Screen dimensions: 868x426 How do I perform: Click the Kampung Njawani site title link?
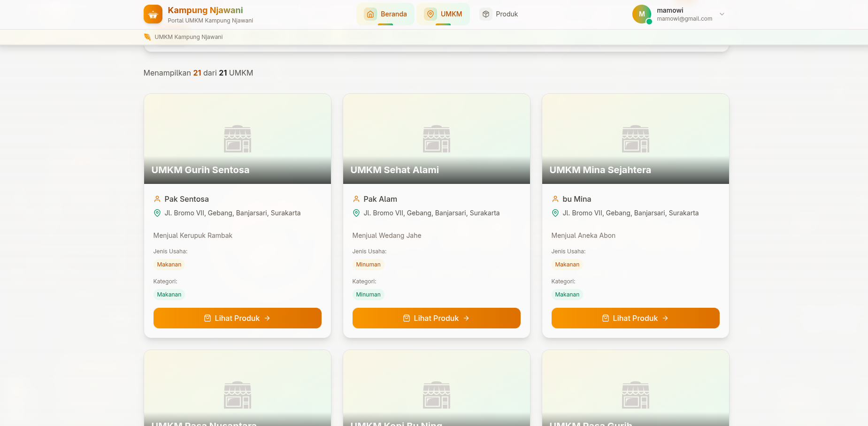coord(205,10)
